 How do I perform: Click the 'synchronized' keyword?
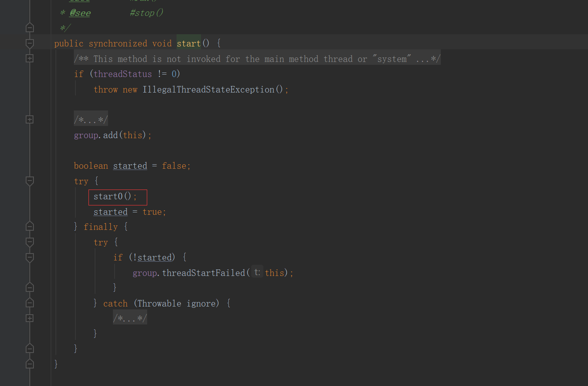tap(118, 43)
